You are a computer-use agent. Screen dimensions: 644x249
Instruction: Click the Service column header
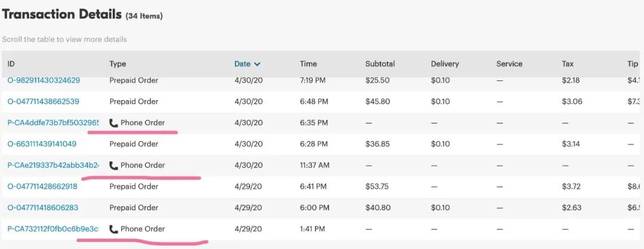[509, 64]
